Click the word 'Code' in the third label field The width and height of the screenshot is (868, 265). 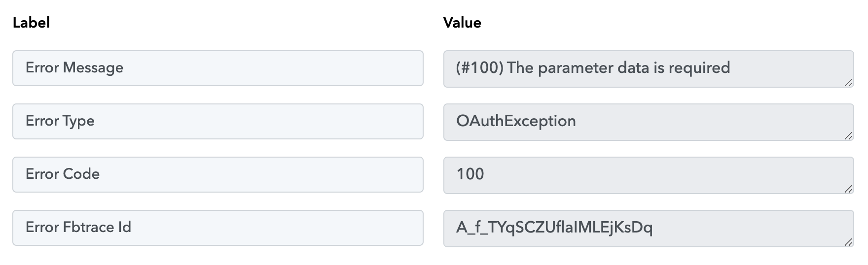click(81, 174)
